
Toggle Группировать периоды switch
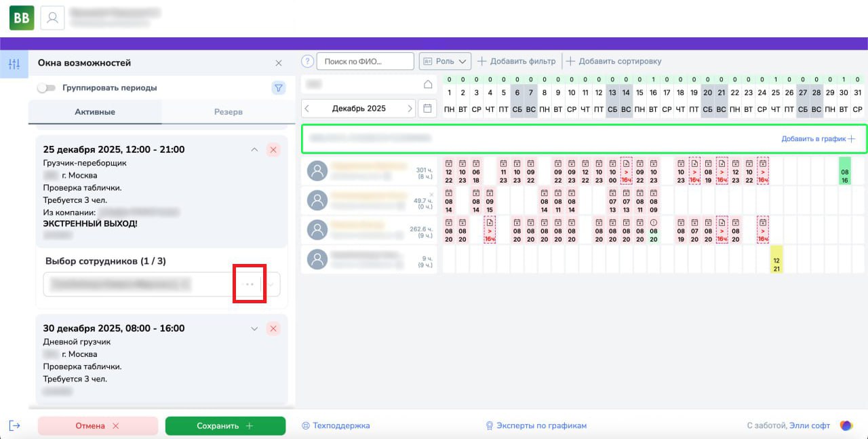(x=46, y=88)
